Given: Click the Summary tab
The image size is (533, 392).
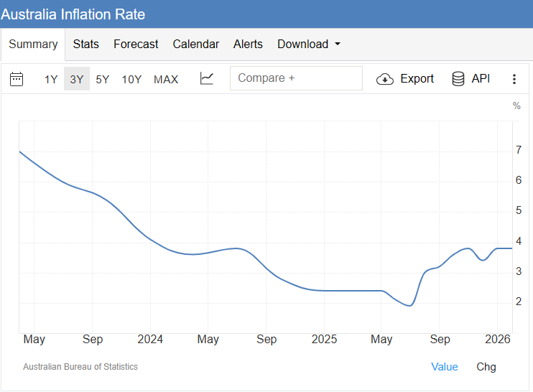Looking at the screenshot, I should (x=33, y=45).
